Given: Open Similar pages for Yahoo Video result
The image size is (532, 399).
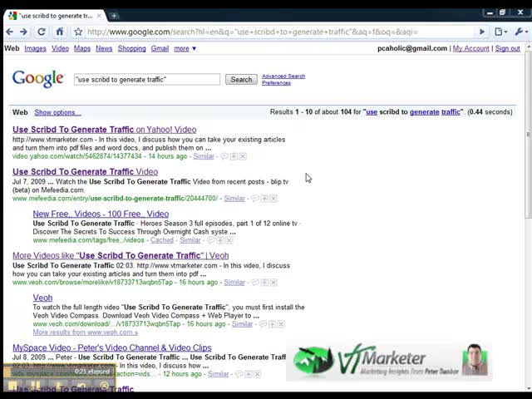Looking at the screenshot, I should tap(204, 156).
